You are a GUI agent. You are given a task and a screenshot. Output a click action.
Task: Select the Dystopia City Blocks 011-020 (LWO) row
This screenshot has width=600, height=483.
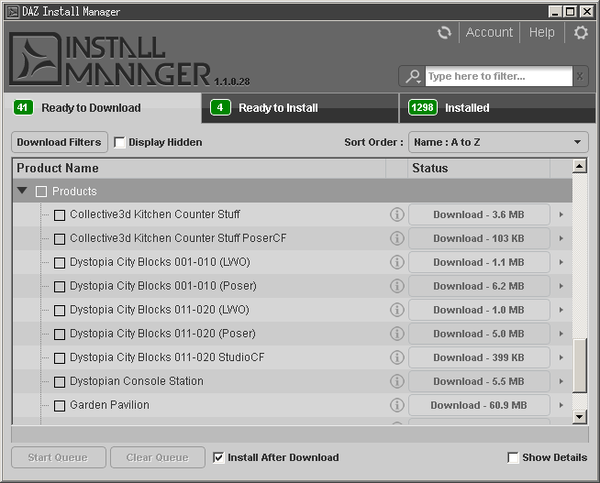[x=293, y=310]
